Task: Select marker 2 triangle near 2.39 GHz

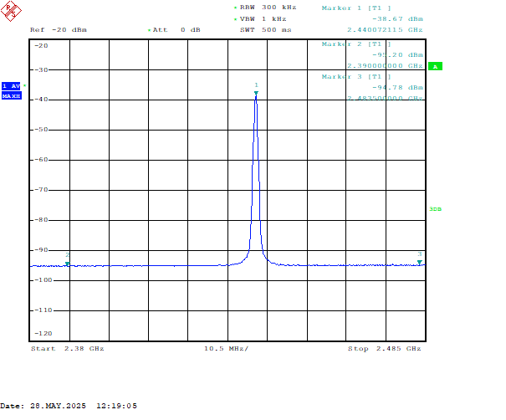Action: 68,264
